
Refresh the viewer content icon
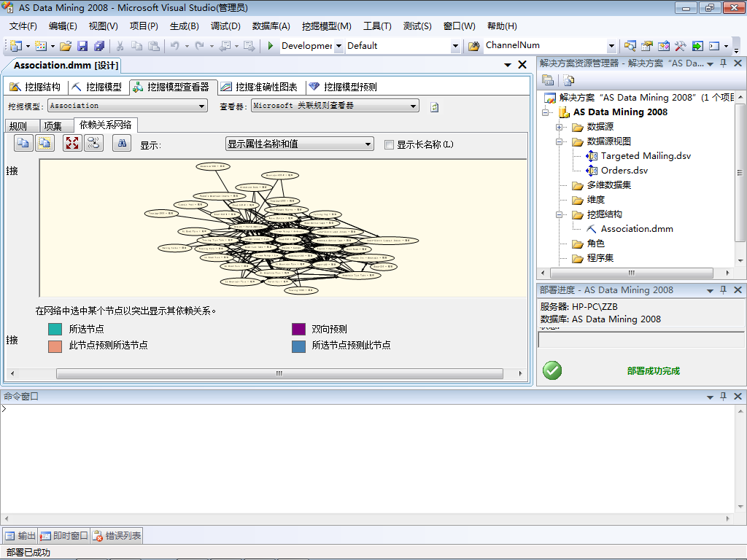(434, 107)
